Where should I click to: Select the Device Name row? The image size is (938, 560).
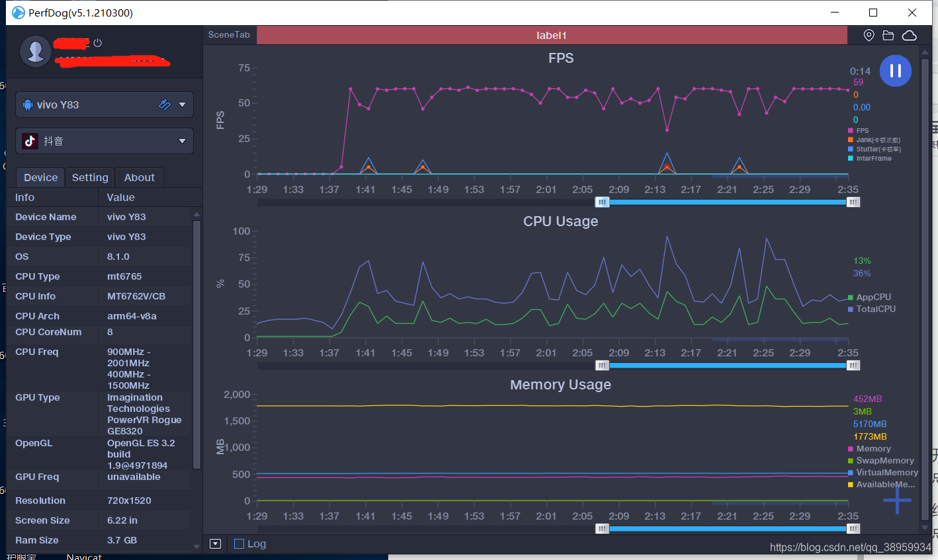coord(99,217)
